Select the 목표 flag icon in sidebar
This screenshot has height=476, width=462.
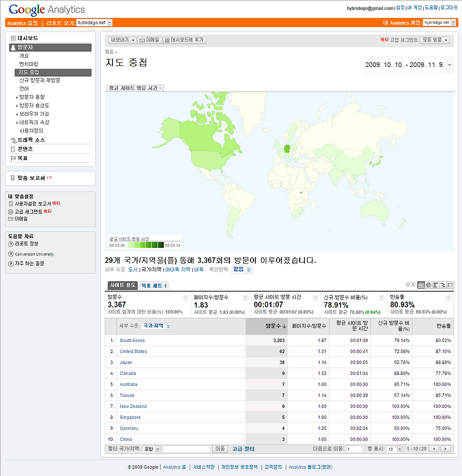(x=12, y=157)
